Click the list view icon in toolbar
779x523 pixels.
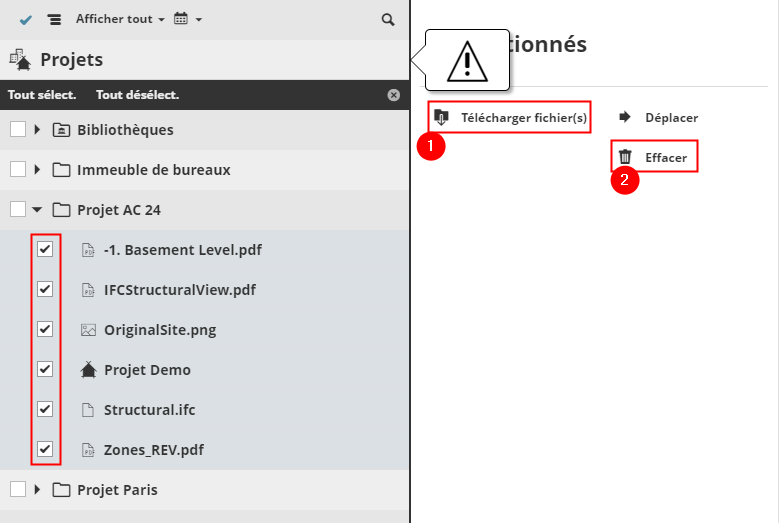(x=54, y=19)
